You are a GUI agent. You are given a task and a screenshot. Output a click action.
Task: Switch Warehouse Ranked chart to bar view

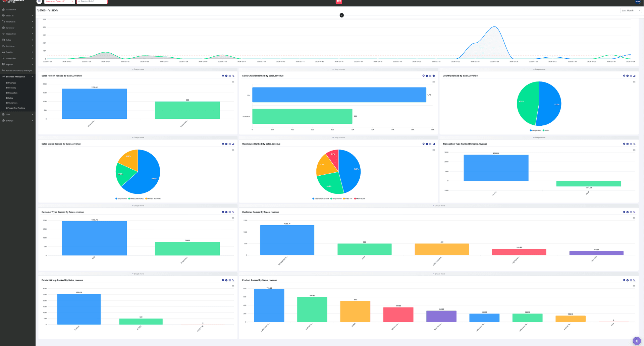click(434, 144)
